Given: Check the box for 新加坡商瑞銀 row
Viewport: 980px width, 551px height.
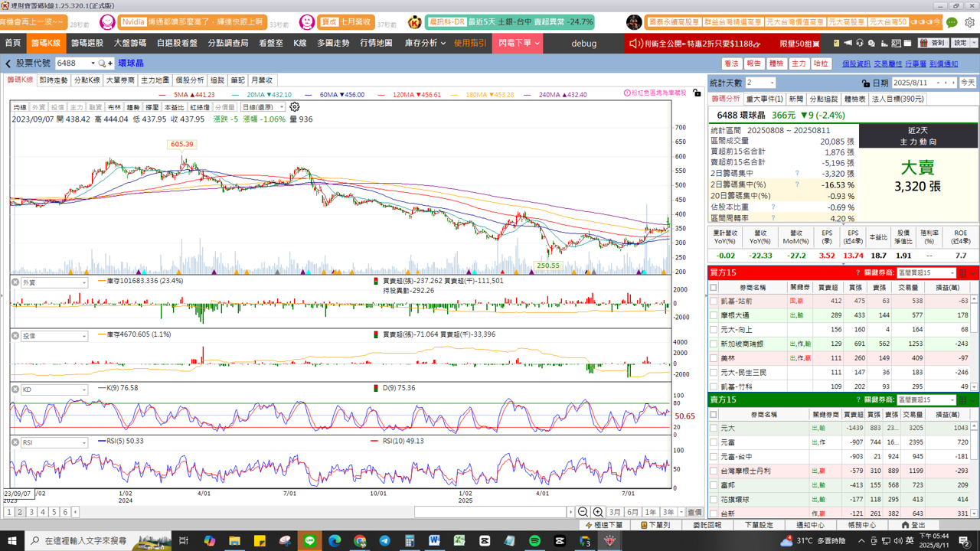Looking at the screenshot, I should click(714, 344).
